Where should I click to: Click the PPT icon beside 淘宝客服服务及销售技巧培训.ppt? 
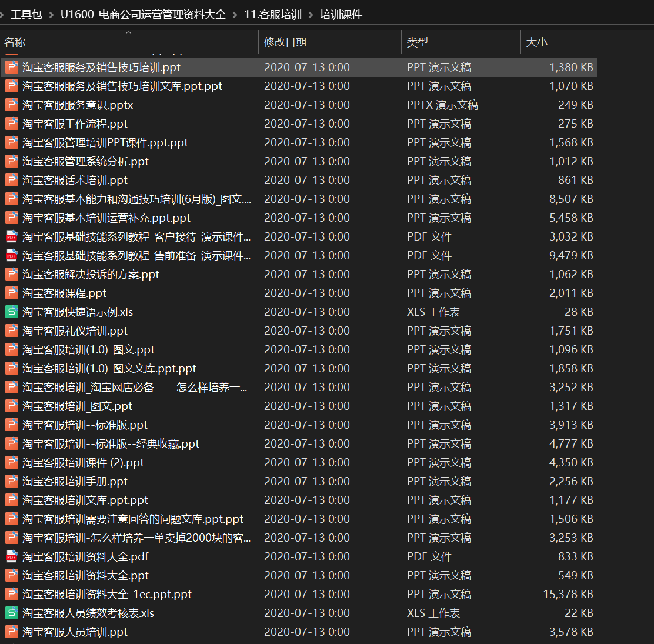point(12,67)
